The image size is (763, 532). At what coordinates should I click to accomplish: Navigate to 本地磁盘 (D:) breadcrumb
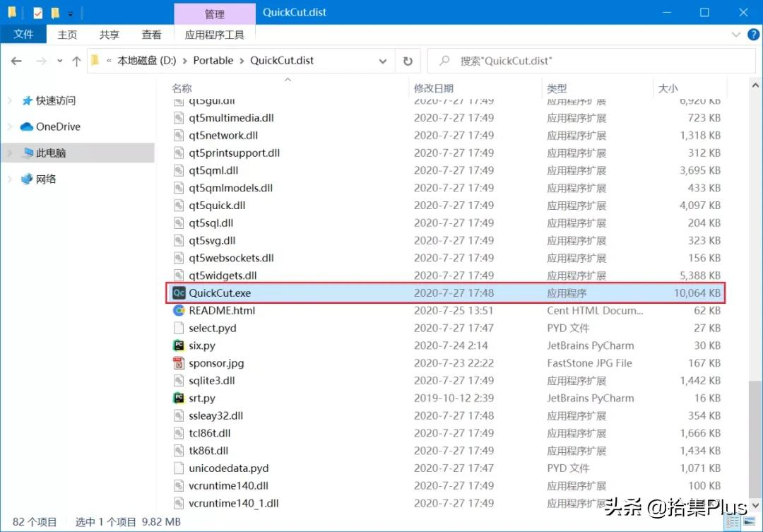(147, 61)
